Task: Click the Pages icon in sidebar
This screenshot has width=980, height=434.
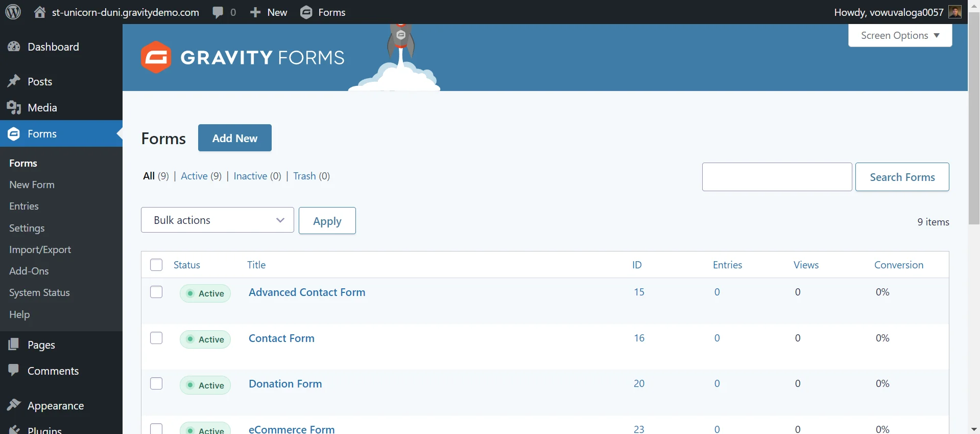Action: pyautogui.click(x=14, y=345)
